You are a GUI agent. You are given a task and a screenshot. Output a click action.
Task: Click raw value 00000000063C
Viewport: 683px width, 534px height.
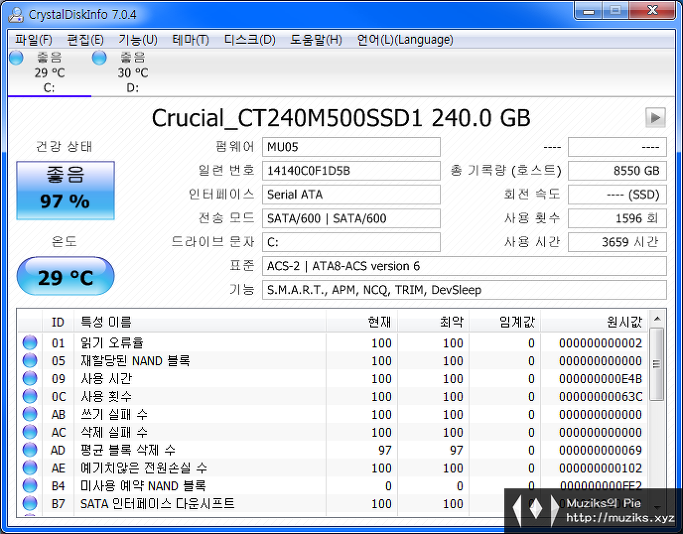pos(600,396)
